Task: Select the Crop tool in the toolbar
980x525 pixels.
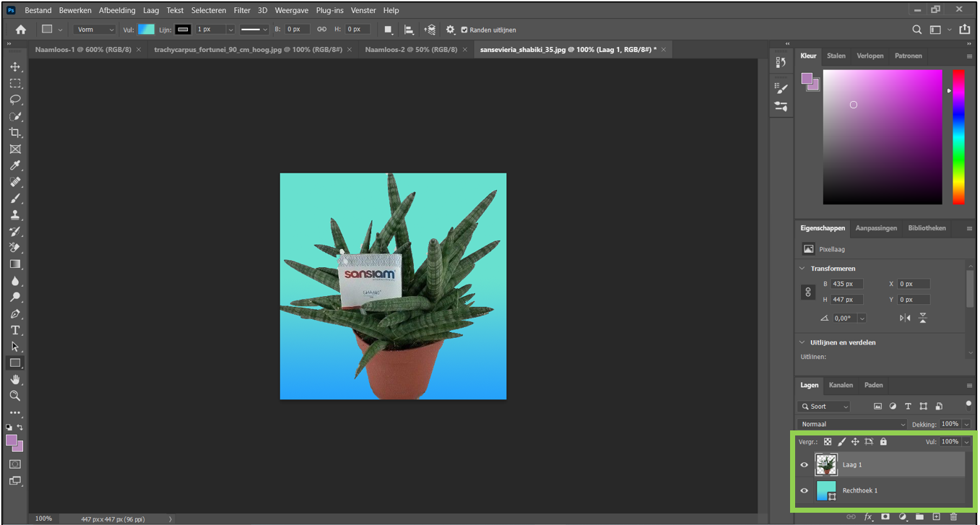Action: 15,133
